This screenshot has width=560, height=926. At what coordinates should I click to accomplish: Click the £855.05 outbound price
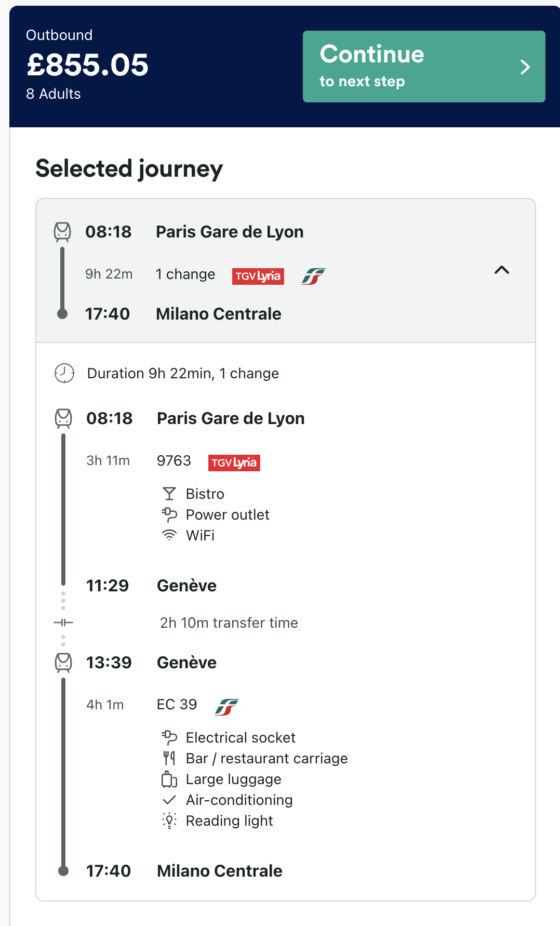pos(88,65)
